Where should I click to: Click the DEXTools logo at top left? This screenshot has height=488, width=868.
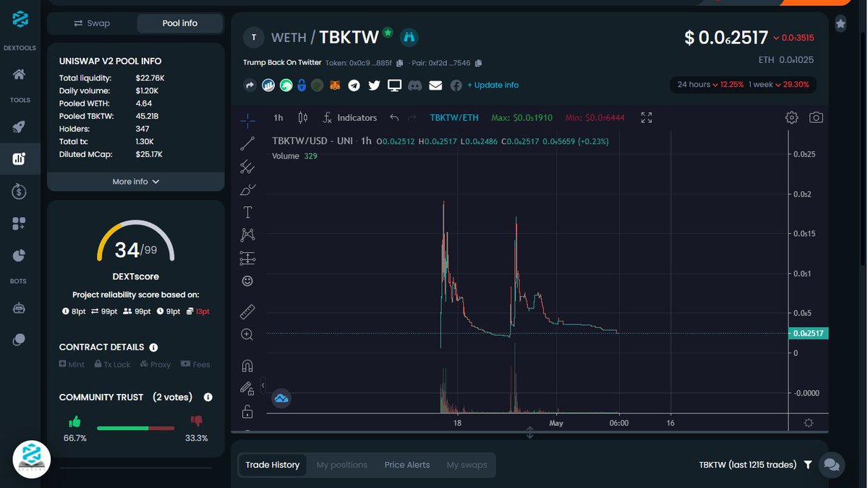pyautogui.click(x=20, y=20)
